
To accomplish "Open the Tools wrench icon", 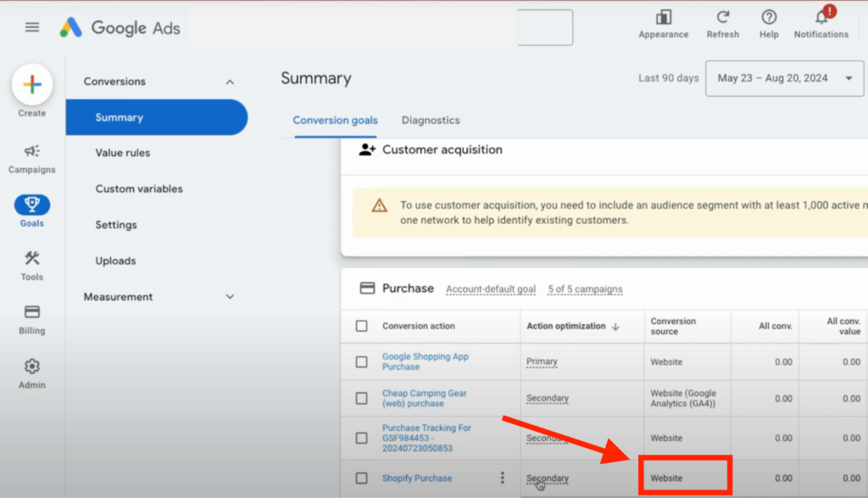I will [32, 258].
